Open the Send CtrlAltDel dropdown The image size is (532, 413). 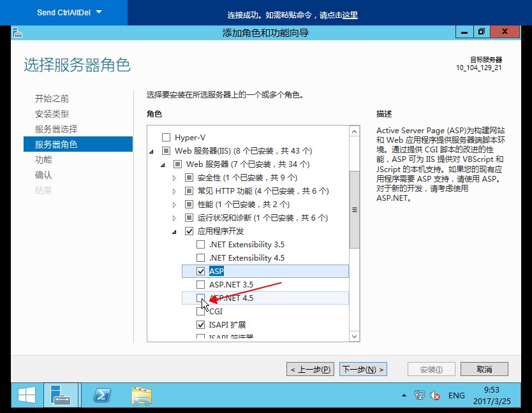(70, 13)
